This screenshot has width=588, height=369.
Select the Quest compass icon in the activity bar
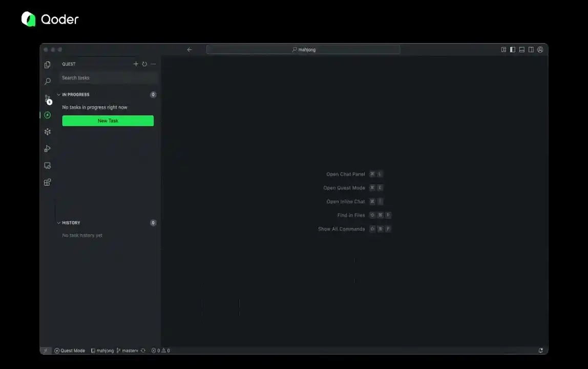point(48,115)
